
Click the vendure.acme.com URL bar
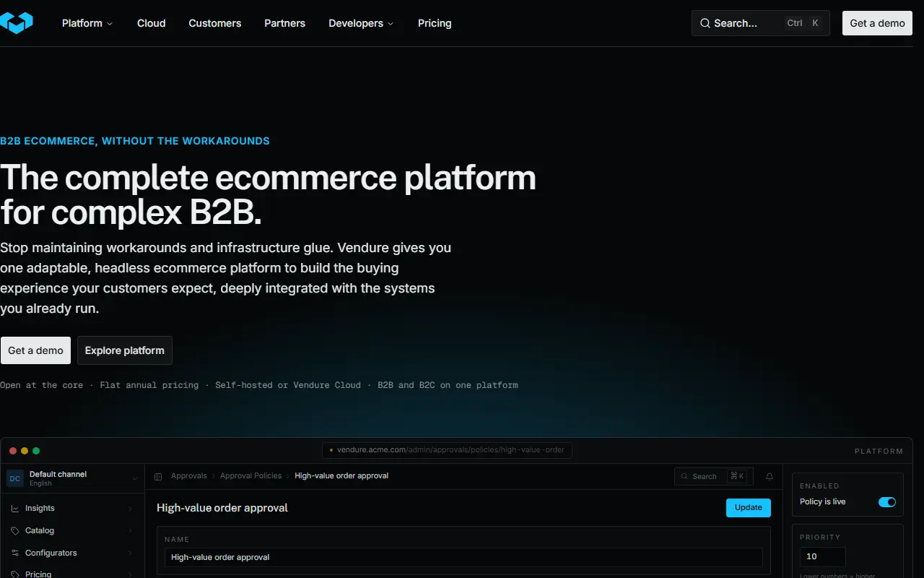point(448,450)
